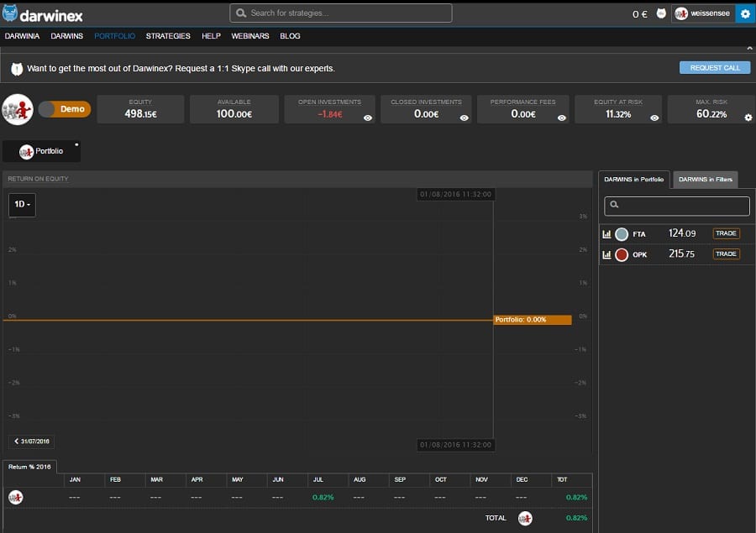The width and height of the screenshot is (756, 533).
Task: Go back to 31/07/2016 on chart
Action: [32, 442]
